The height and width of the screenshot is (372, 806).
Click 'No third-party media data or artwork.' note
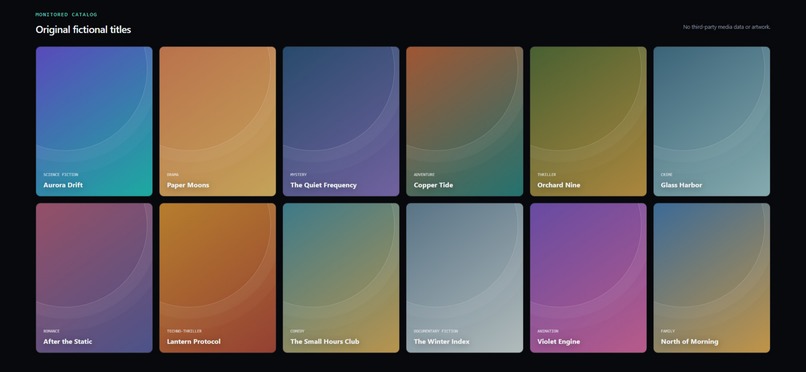726,27
